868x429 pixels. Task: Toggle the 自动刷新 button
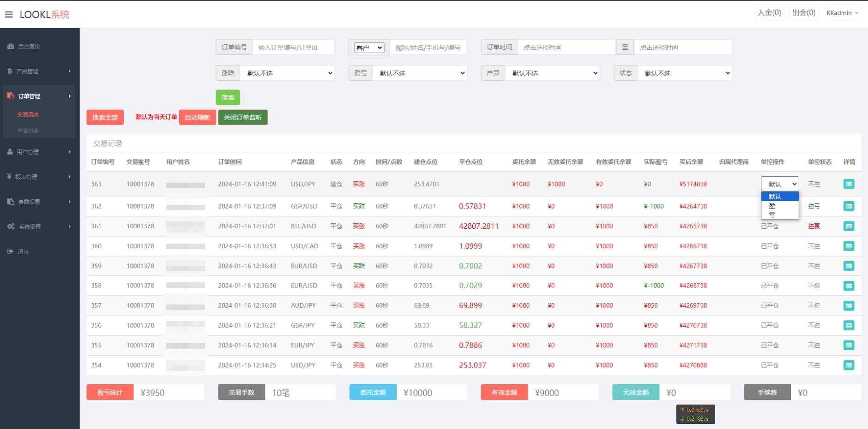click(197, 117)
